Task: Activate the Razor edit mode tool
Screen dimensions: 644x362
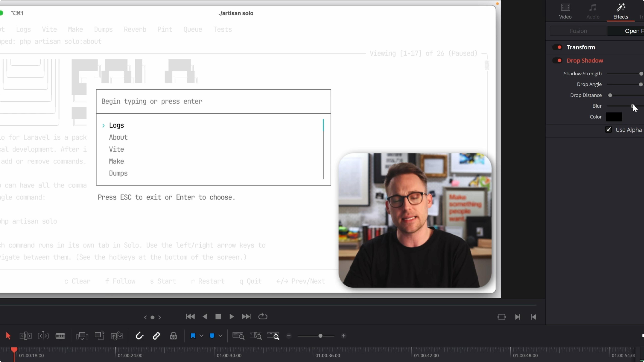Action: tap(60, 336)
